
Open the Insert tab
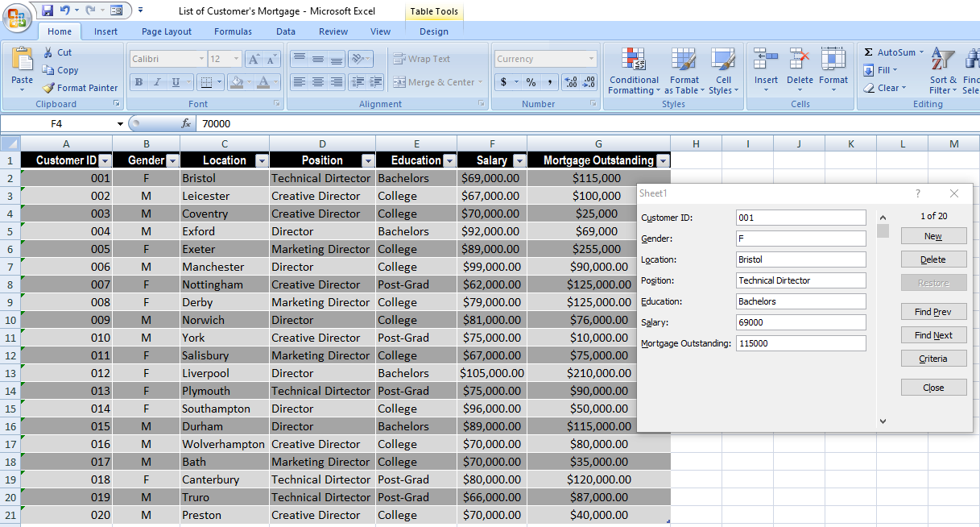click(105, 31)
